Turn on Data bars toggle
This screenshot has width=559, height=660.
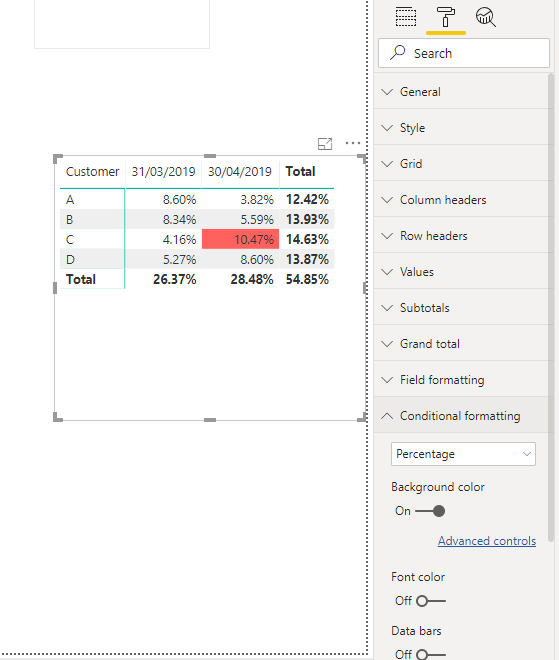[431, 654]
